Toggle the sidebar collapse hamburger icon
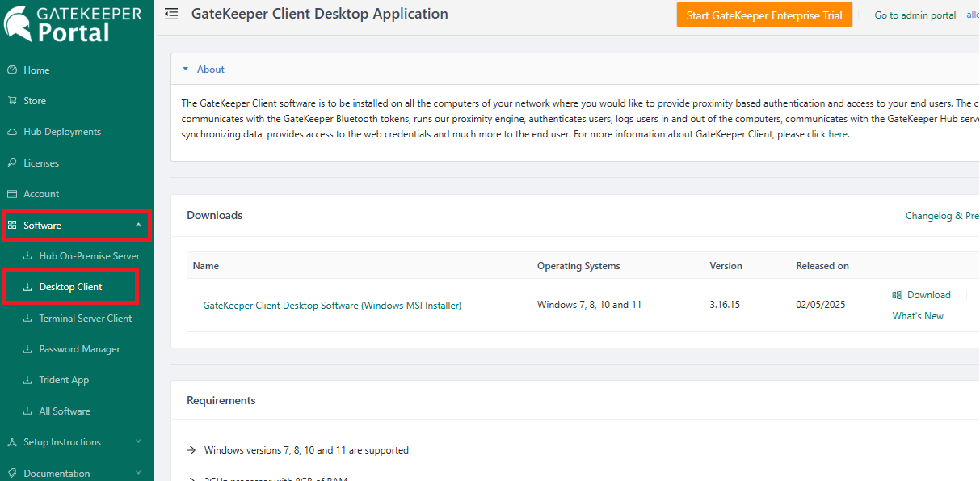 coord(171,15)
